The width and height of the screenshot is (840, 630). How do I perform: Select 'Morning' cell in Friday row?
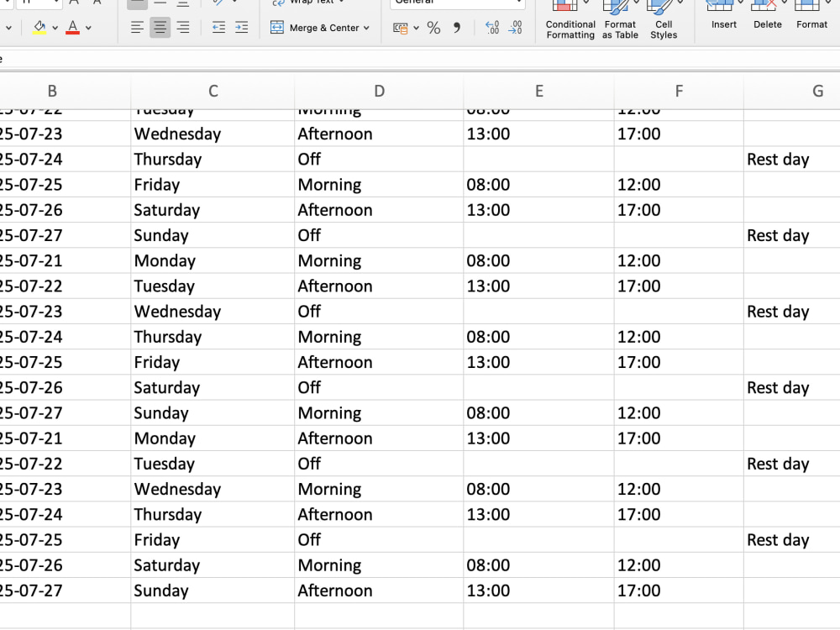[x=379, y=184]
